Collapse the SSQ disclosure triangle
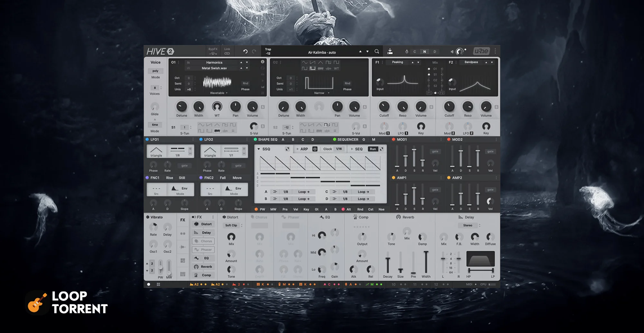This screenshot has width=644, height=333. [259, 149]
